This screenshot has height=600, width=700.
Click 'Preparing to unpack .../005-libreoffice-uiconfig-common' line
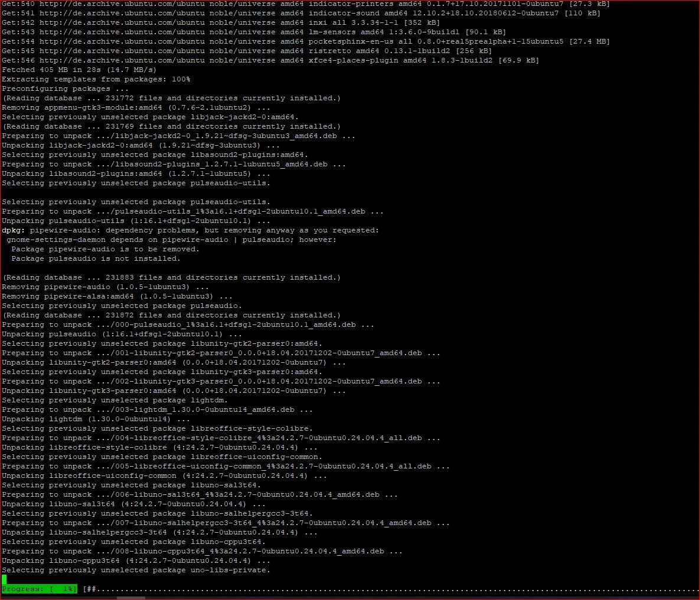tap(226, 466)
